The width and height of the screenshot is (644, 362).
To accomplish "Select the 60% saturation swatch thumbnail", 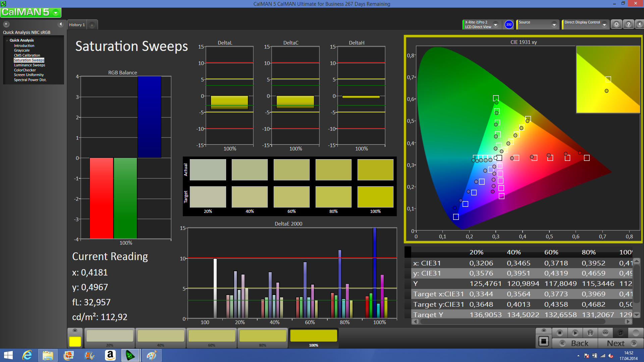I will pos(212,336).
